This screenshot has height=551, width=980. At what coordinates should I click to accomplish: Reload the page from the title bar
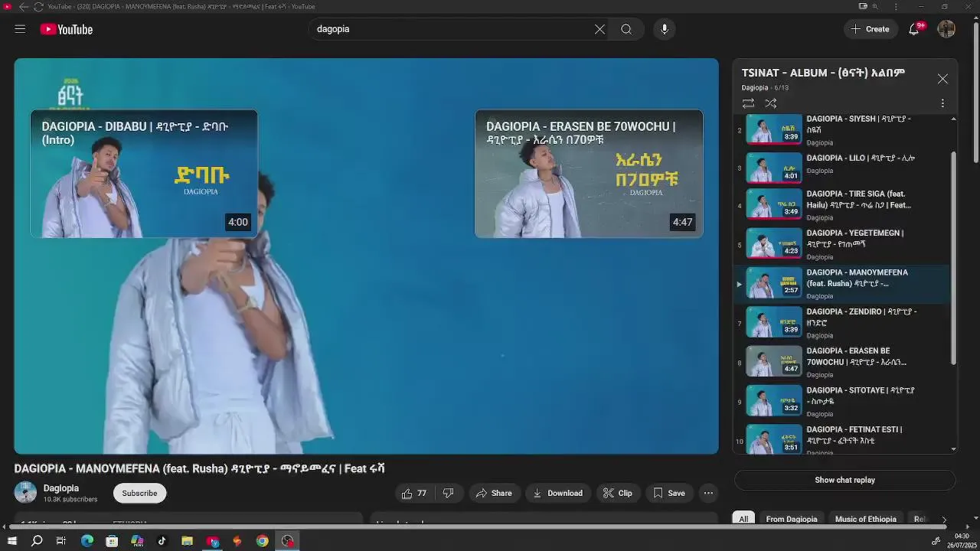[x=38, y=6]
